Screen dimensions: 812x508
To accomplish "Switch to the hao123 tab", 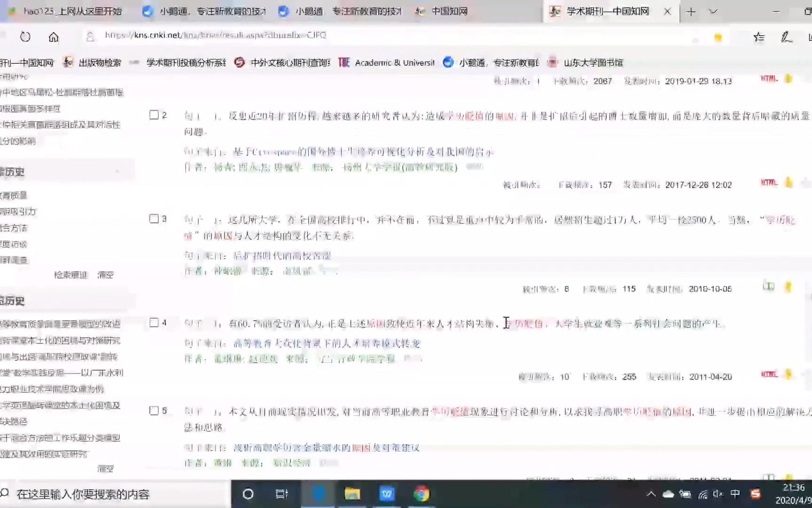I will click(x=66, y=11).
